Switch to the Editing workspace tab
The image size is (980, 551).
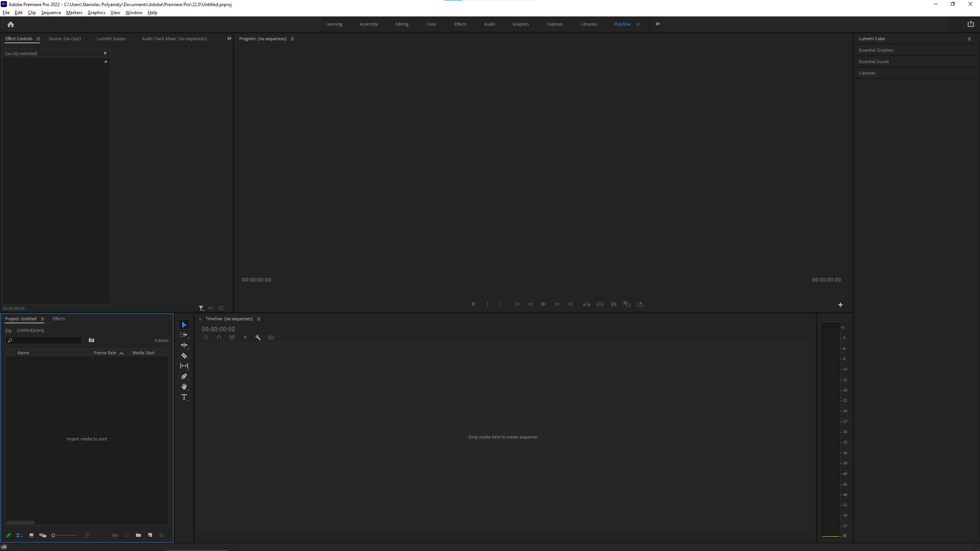pos(402,24)
